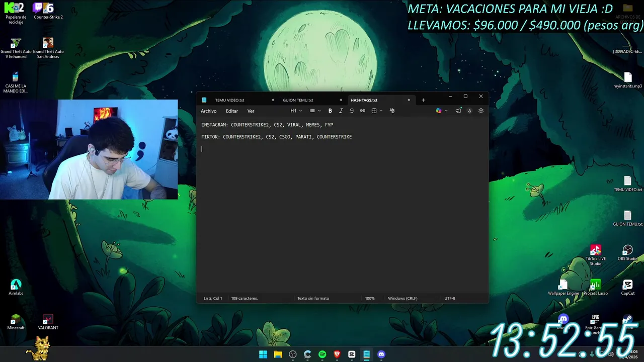Screen dimensions: 644x362
Task: Select the VALORANT desktop icon
Action: [48, 322]
